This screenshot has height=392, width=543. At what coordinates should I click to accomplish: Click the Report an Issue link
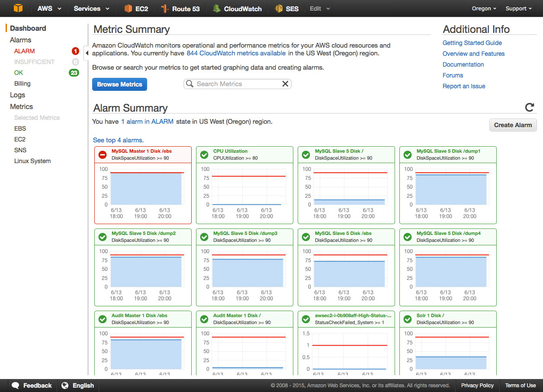pos(464,86)
